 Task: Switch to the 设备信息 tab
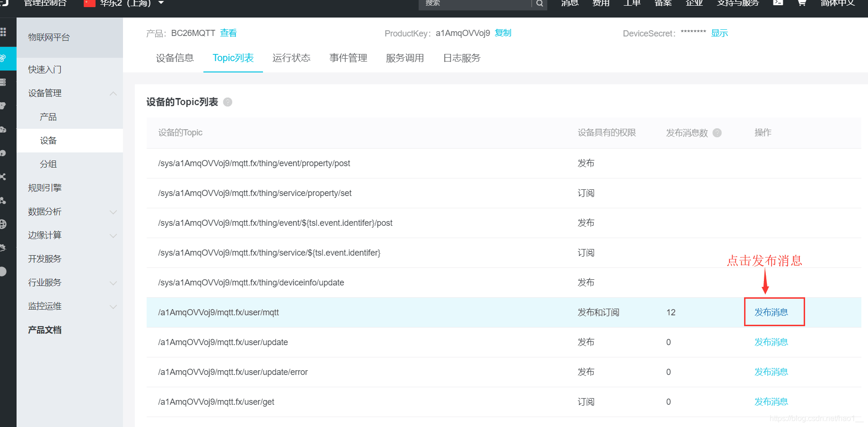coord(175,58)
